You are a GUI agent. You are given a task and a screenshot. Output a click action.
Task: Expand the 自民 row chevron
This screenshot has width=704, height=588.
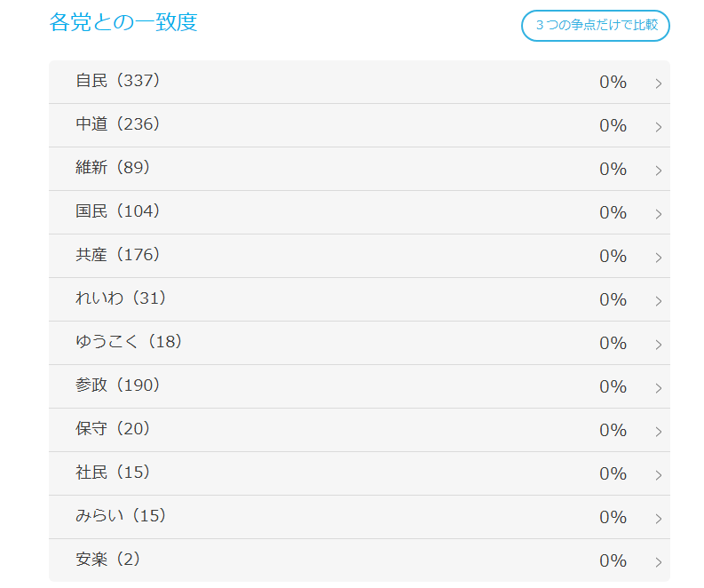pyautogui.click(x=658, y=83)
